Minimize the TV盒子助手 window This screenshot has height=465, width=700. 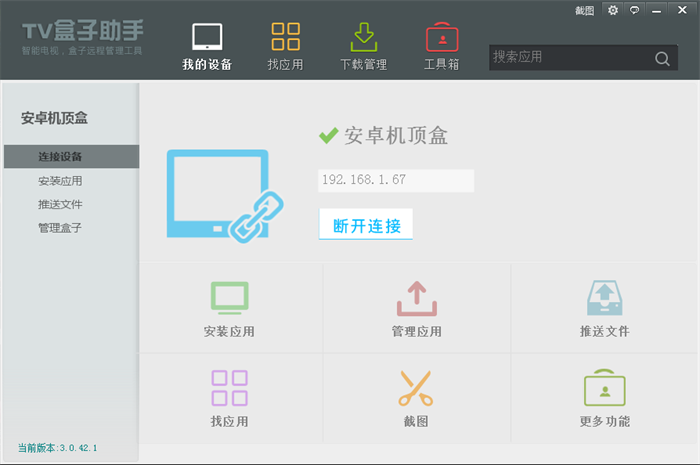656,10
